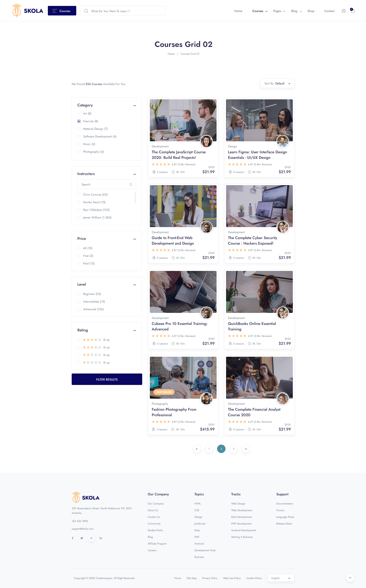Open the shopping cart icon
The image size is (366, 588).
(x=353, y=11)
